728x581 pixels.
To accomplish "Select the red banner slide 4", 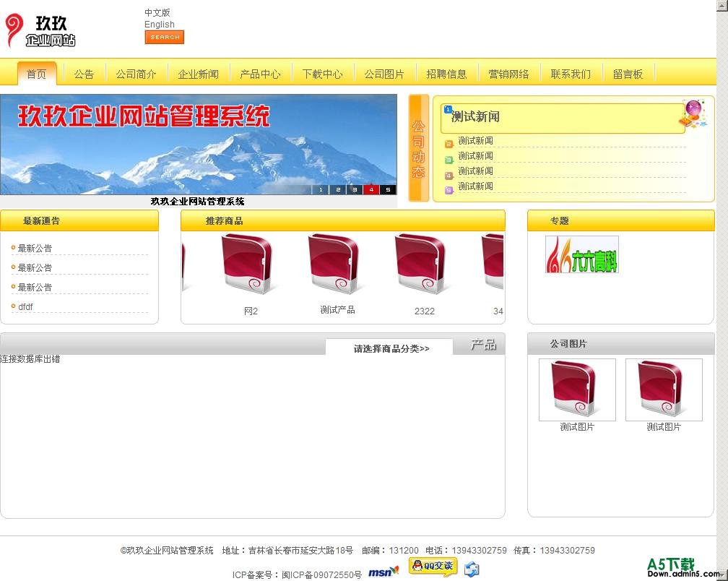I will (371, 189).
